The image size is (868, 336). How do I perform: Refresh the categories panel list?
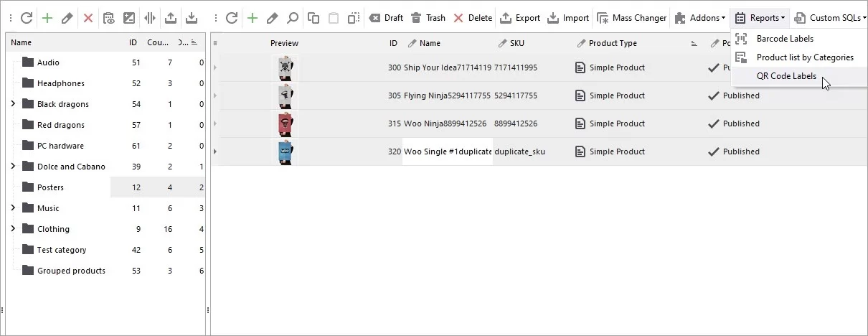(27, 18)
